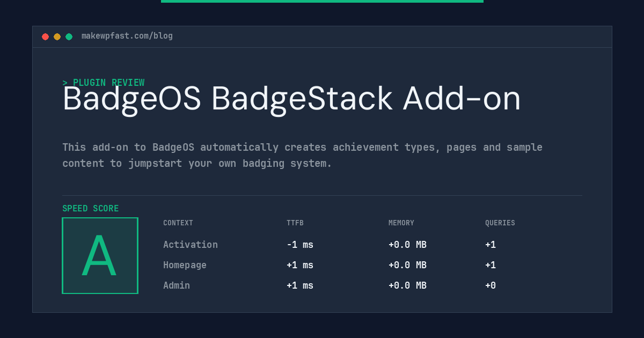
Task: Click the green window dot
Action: tap(69, 36)
